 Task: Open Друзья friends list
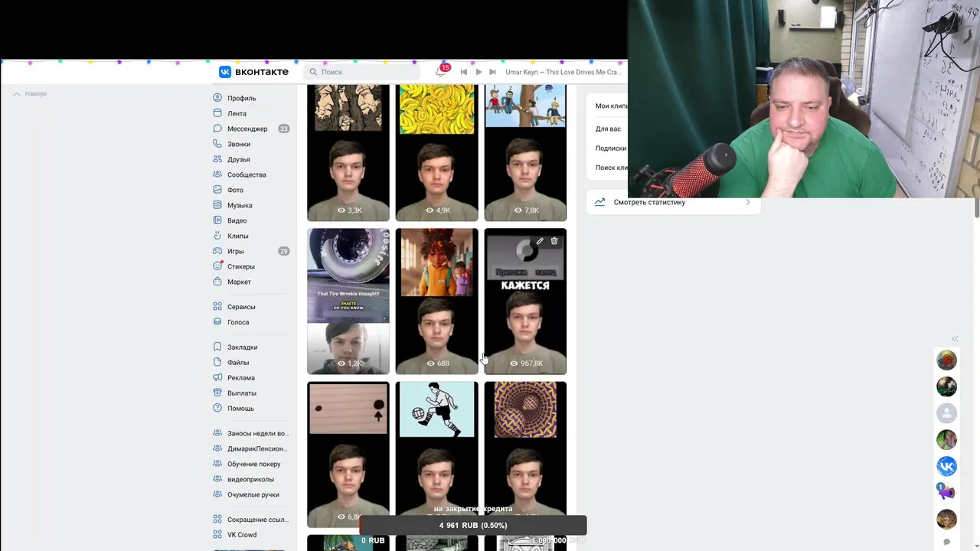tap(239, 159)
